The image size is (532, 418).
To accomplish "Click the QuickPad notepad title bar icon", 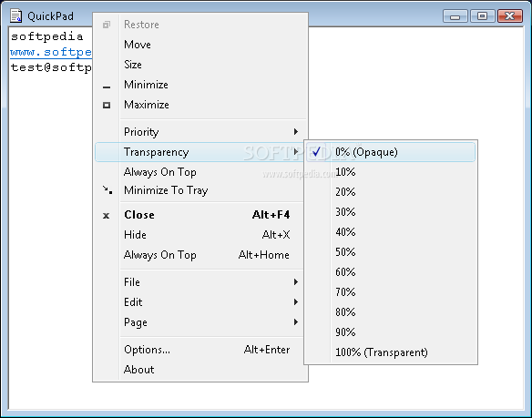I will (x=16, y=16).
